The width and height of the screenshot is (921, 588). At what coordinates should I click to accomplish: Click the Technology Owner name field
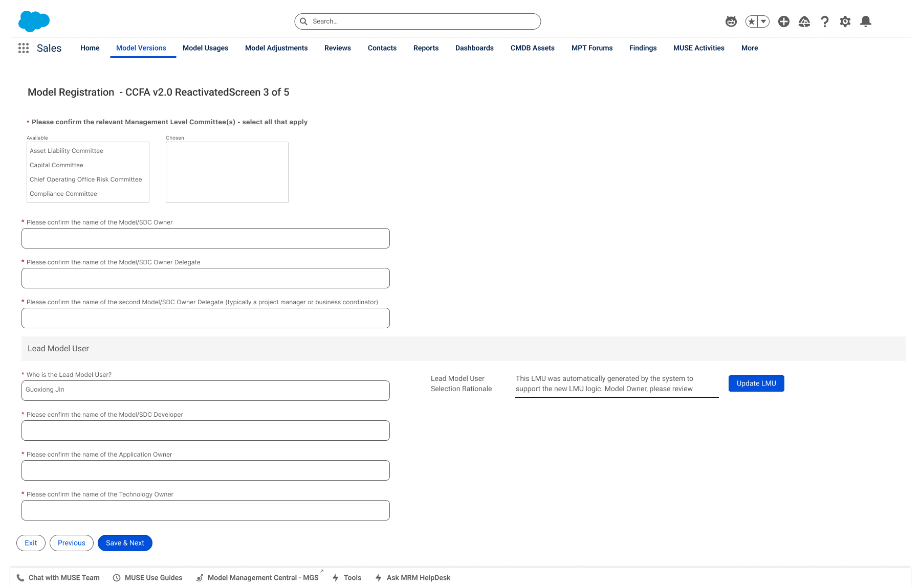point(206,510)
